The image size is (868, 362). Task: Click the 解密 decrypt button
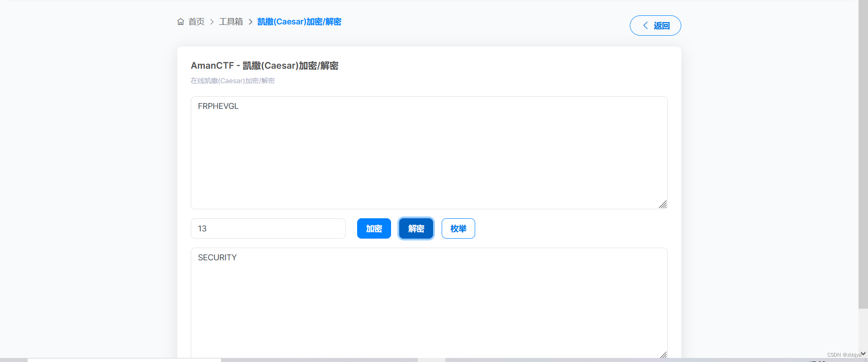coord(416,229)
